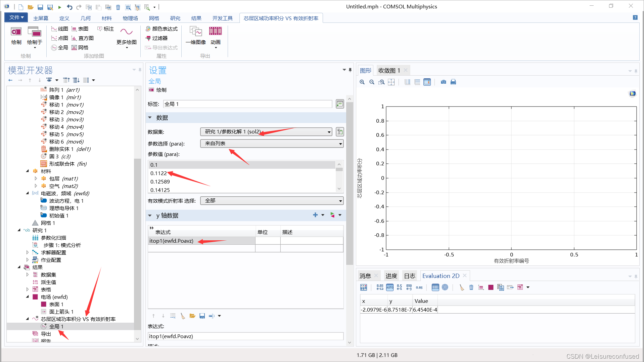Add a 网格 mesh plot

click(x=80, y=48)
